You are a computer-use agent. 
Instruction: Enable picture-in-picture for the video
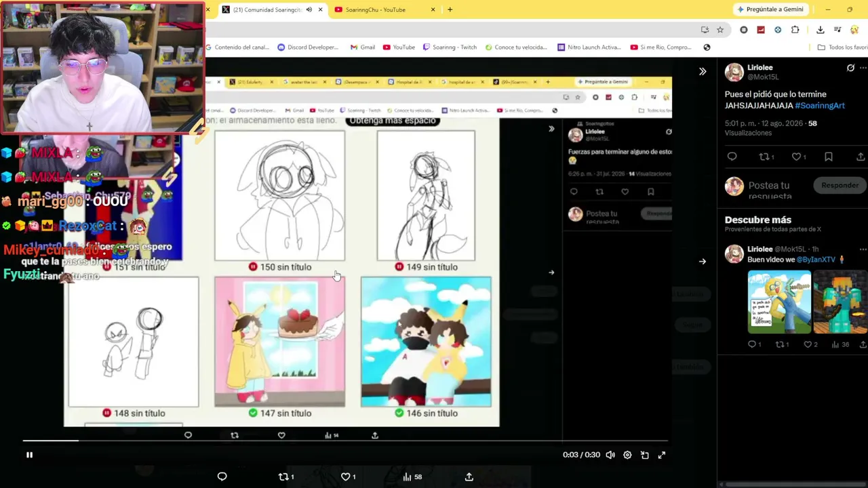point(645,455)
